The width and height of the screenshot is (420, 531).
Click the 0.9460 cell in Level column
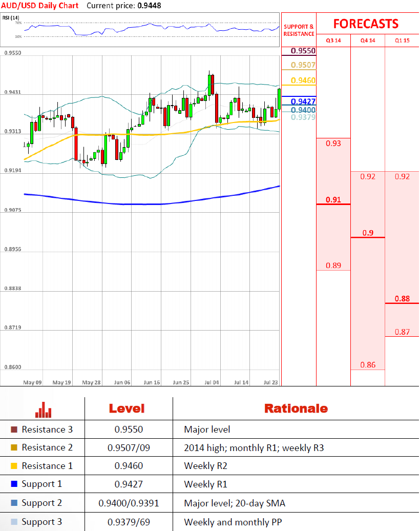(x=129, y=465)
